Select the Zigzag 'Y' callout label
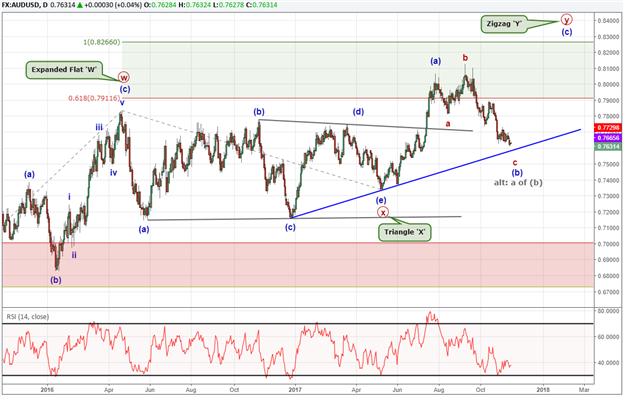Image resolution: width=624 pixels, height=396 pixels. (504, 24)
